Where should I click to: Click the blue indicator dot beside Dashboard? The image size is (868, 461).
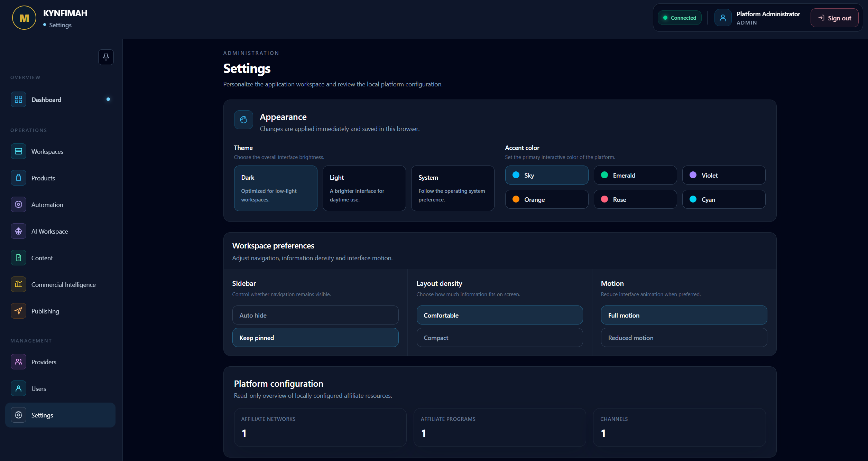108,100
